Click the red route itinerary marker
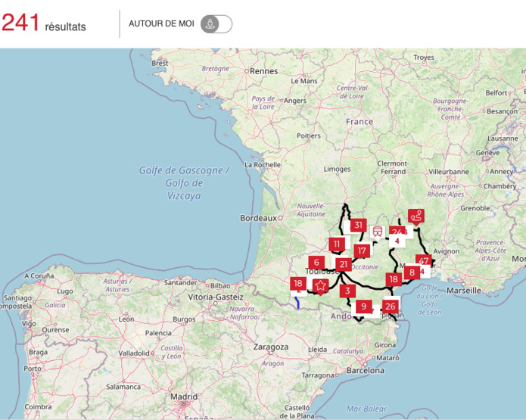Screen dimensions: 526x420 point(416,216)
